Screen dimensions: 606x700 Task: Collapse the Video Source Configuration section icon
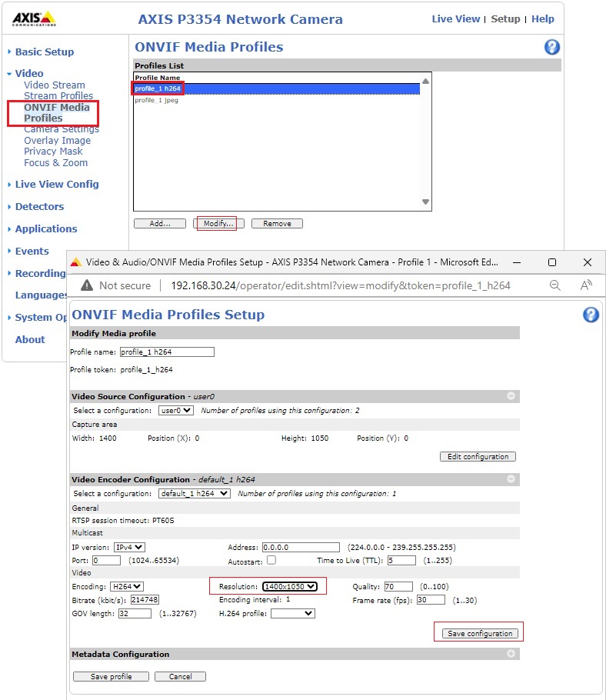pyautogui.click(x=511, y=396)
